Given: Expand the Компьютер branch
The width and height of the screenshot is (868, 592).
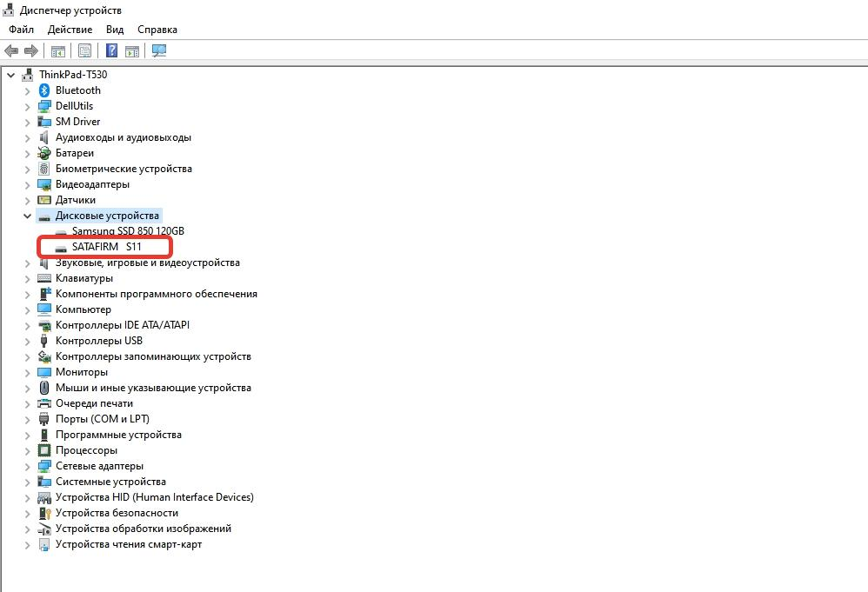Looking at the screenshot, I should (x=27, y=309).
